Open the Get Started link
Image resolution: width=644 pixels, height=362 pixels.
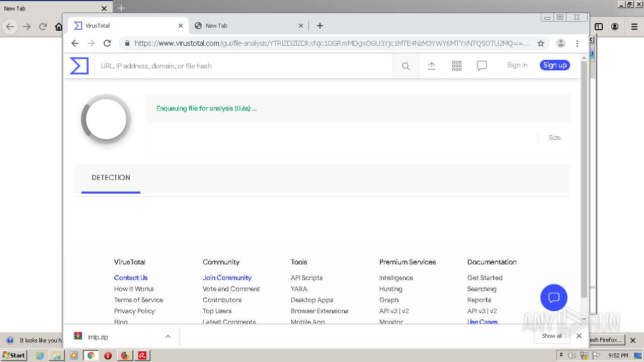pyautogui.click(x=485, y=278)
